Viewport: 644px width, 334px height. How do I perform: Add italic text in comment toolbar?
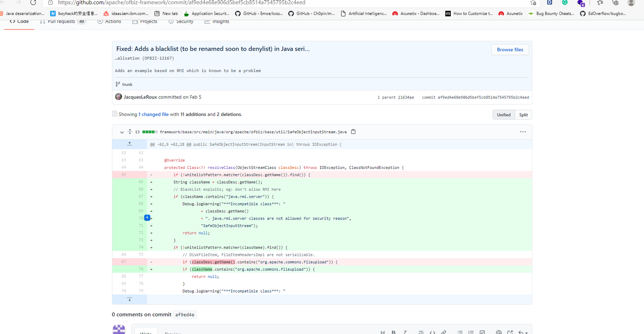click(405, 332)
